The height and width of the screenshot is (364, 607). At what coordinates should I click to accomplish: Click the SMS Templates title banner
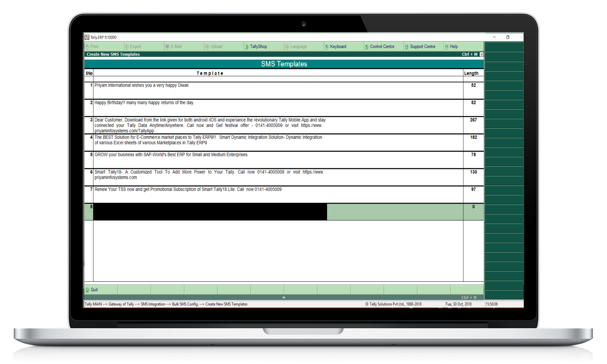pos(284,64)
